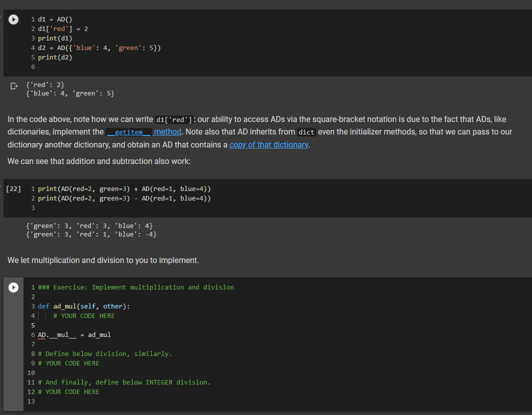Click the exercise cell's run circle icon
Image resolution: width=532 pixels, height=415 pixels.
coord(13,287)
